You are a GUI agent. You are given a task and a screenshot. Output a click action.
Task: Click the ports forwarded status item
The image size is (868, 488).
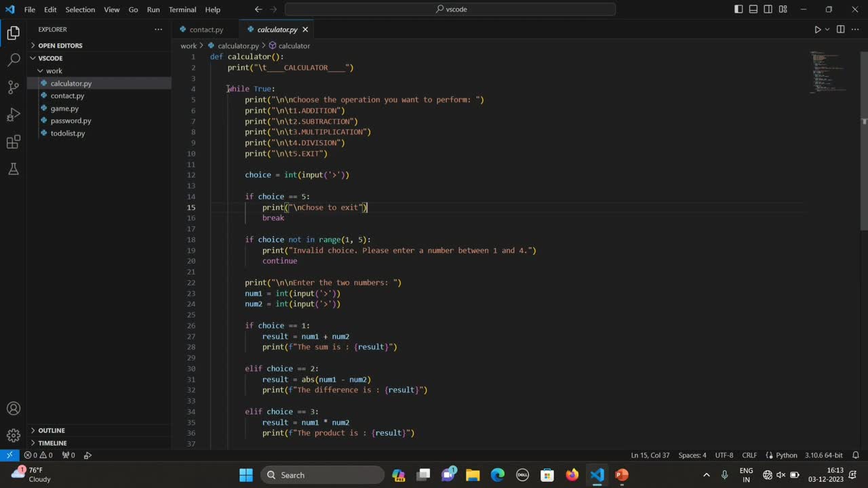[68, 455]
